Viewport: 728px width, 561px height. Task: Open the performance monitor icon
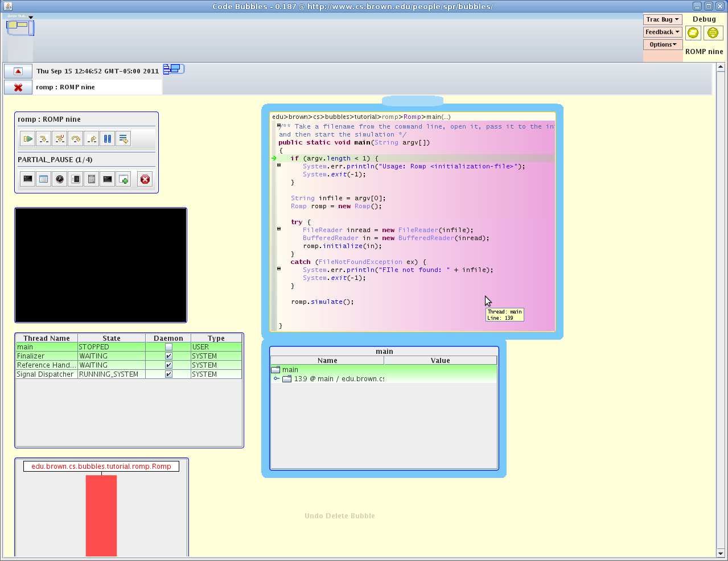76,179
